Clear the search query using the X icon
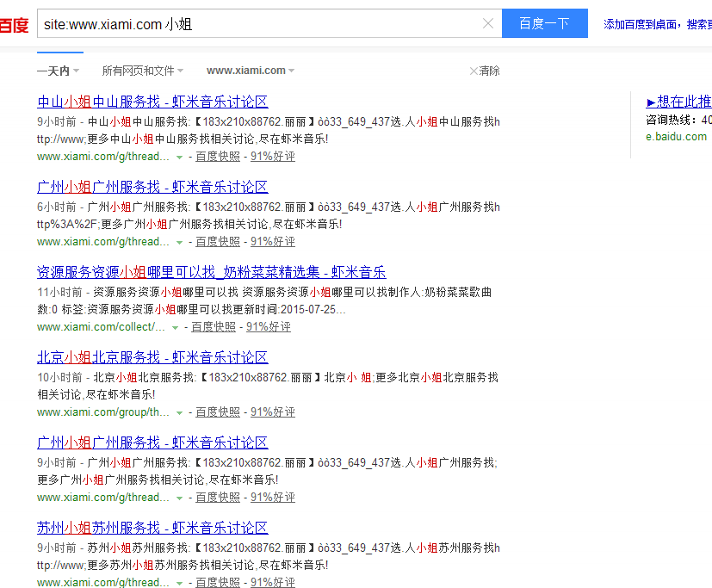 click(x=487, y=23)
